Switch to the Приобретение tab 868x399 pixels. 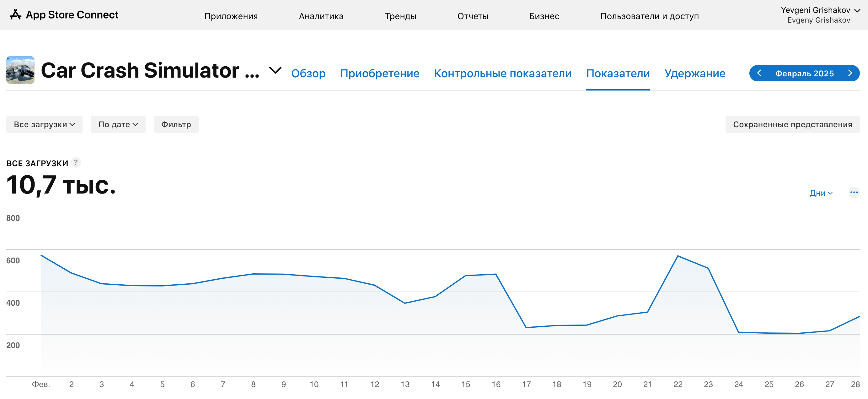[x=379, y=73]
